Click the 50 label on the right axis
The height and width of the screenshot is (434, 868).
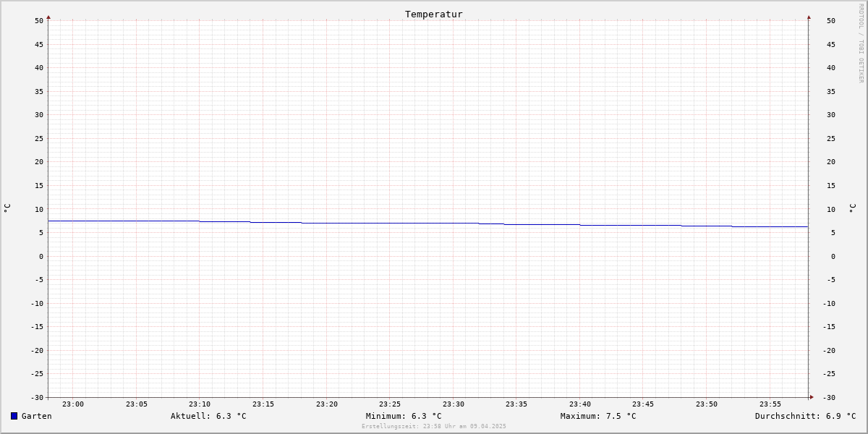(831, 21)
